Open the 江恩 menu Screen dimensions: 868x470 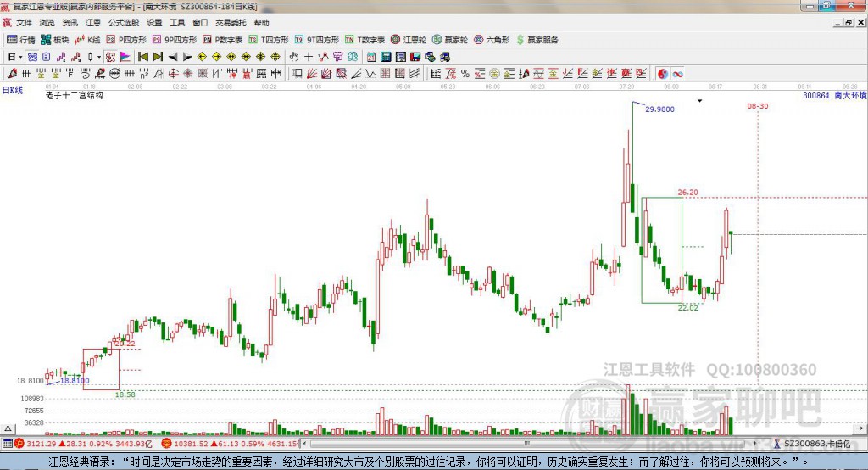tap(93, 23)
